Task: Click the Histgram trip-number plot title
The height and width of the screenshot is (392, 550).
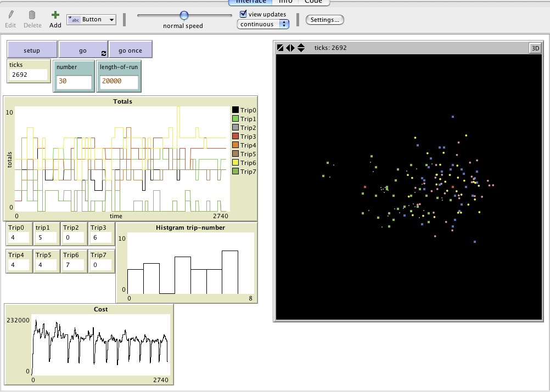Action: 190,228
